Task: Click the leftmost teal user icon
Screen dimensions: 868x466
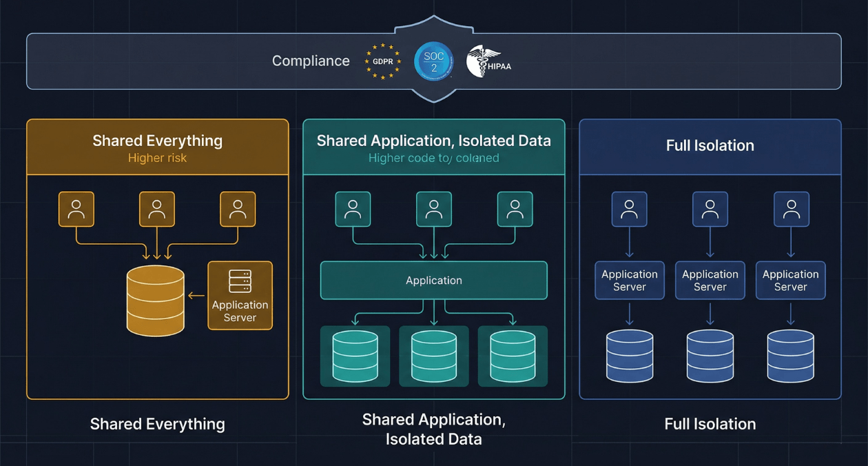Action: (x=353, y=210)
